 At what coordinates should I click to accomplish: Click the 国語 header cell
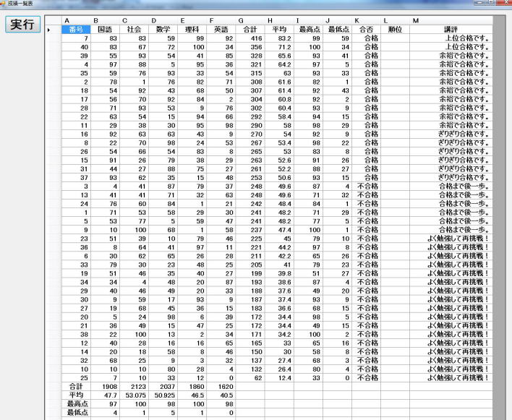(105, 30)
